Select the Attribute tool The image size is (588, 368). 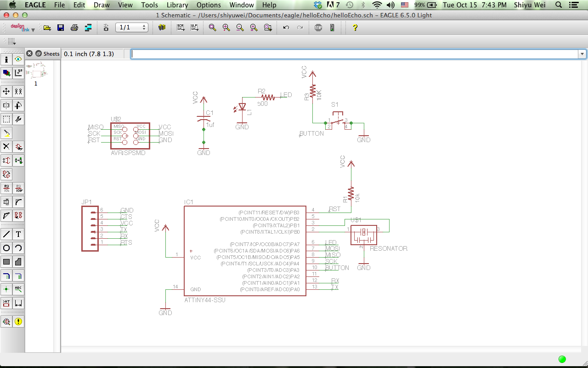pyautogui.click(x=6, y=303)
